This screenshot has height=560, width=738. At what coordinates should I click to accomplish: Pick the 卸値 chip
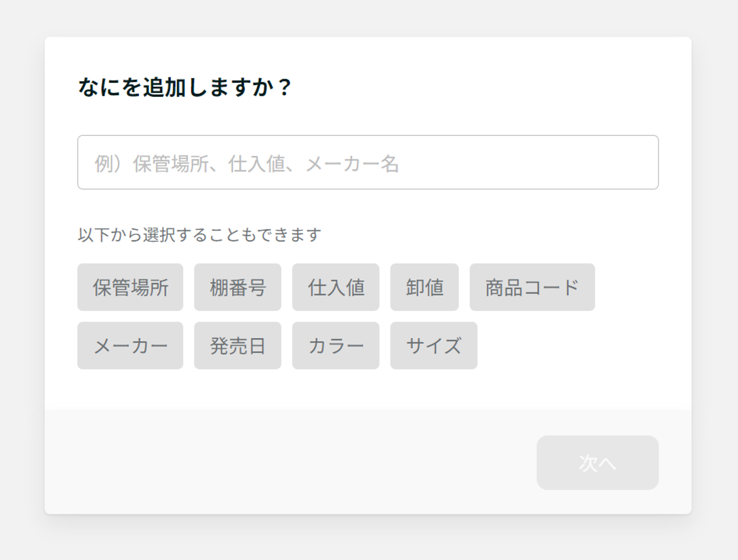point(425,287)
